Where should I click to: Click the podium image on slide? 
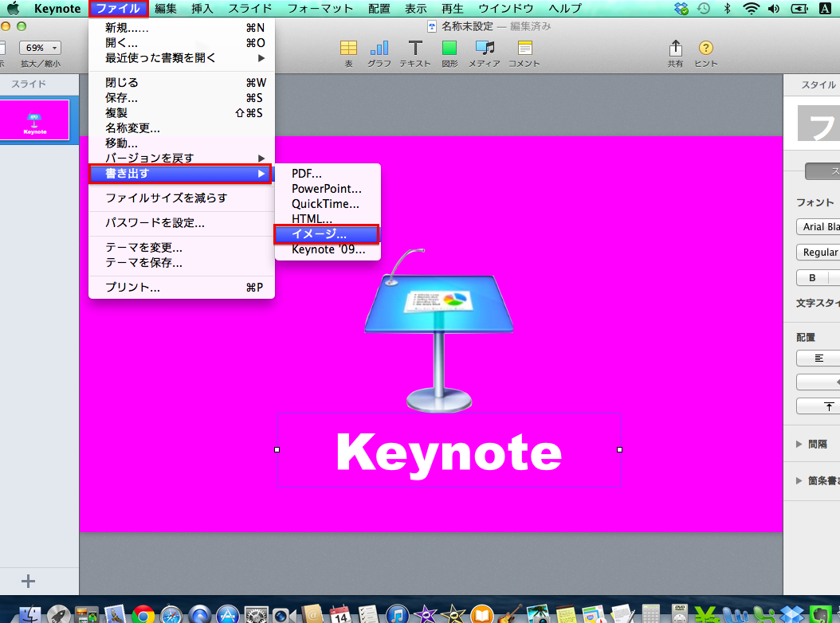(439, 330)
